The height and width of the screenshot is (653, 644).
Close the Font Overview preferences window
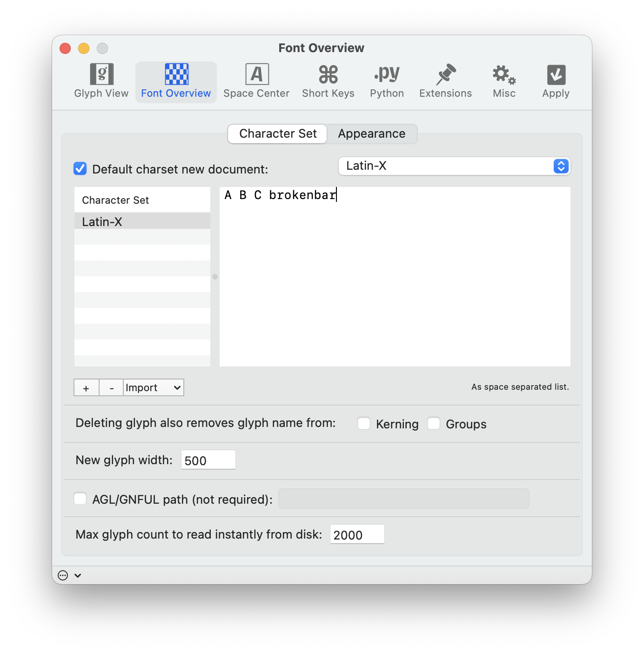(65, 48)
